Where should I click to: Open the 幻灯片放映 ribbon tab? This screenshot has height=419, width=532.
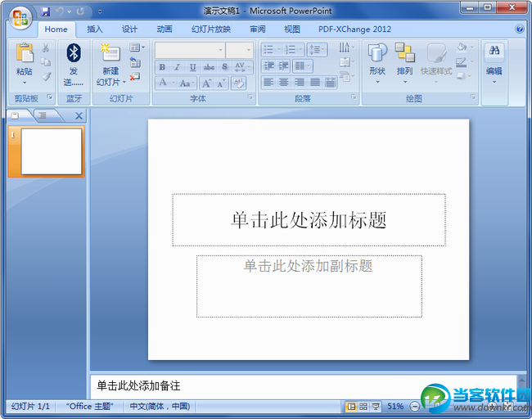(x=210, y=29)
